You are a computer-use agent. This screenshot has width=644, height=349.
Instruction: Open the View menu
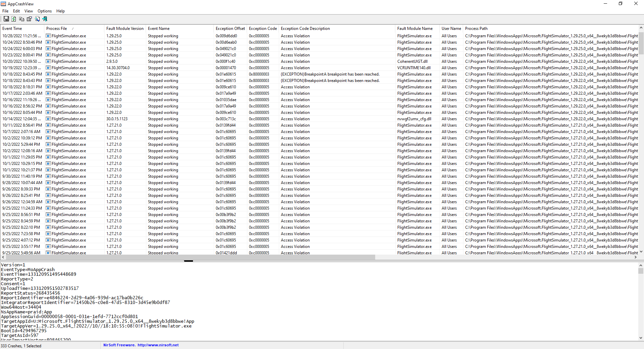coord(29,11)
